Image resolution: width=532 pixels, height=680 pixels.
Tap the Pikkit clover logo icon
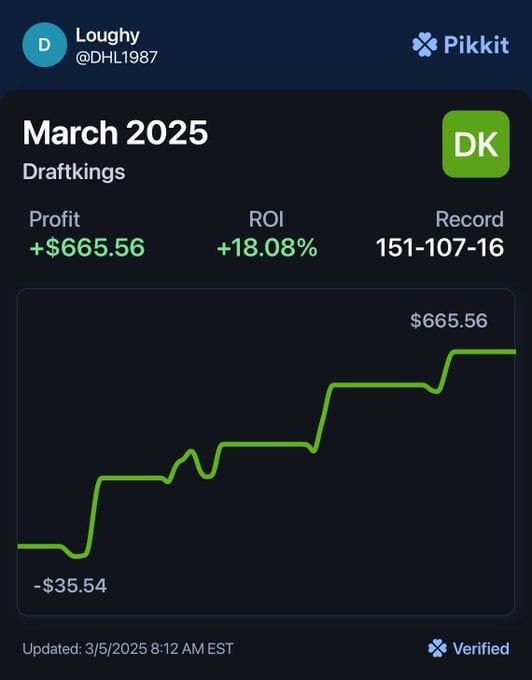pos(424,45)
